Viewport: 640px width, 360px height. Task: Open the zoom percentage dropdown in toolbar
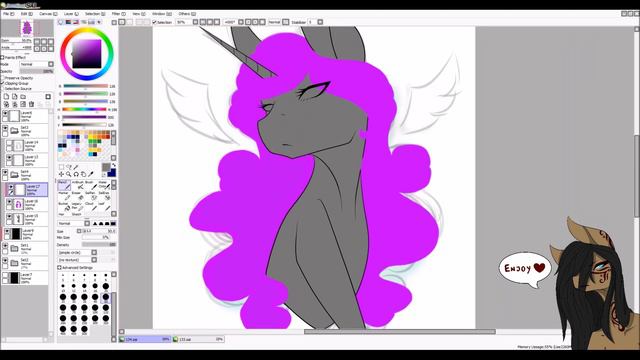195,22
